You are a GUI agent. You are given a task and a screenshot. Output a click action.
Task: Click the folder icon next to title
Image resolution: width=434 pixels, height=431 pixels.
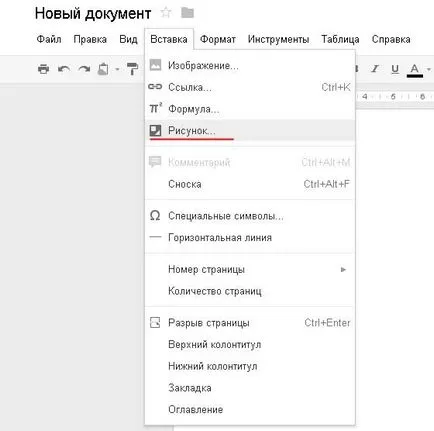187,13
